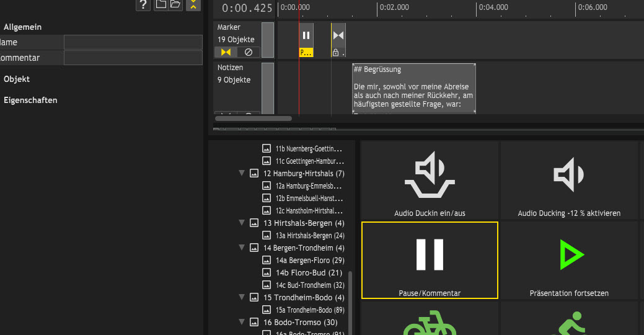
Task: Open the Objekt section
Action: click(17, 79)
